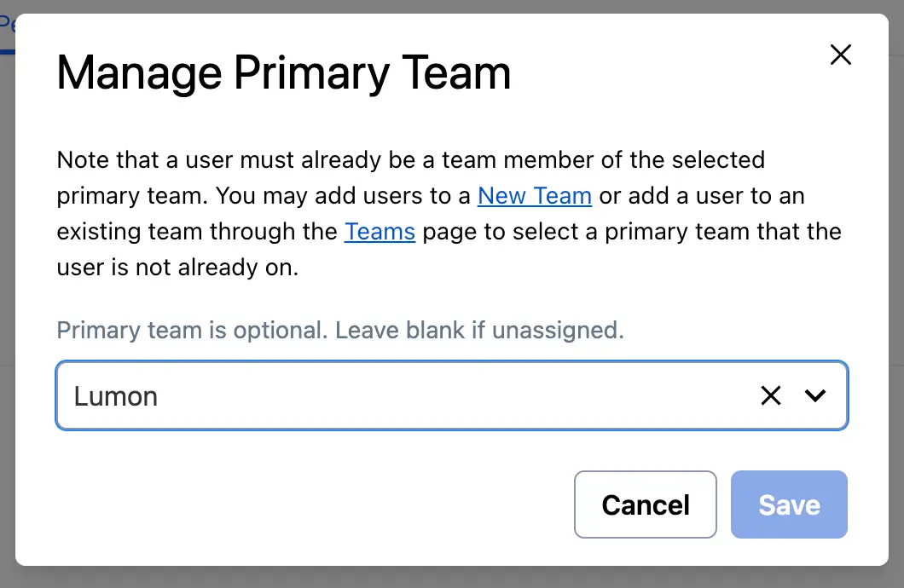The image size is (904, 588).
Task: Switch to the partially hidden background tab
Action: click(x=8, y=26)
